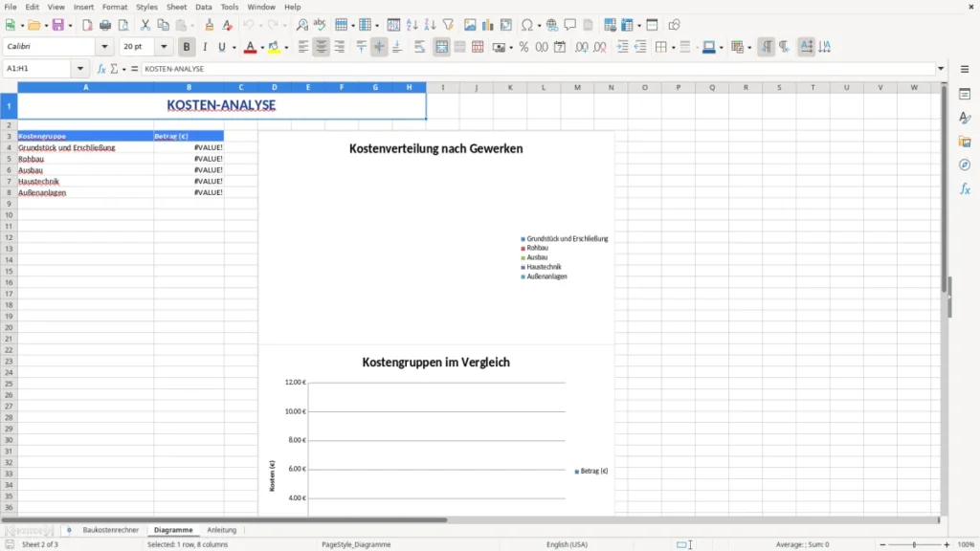Select column M header

coord(577,87)
